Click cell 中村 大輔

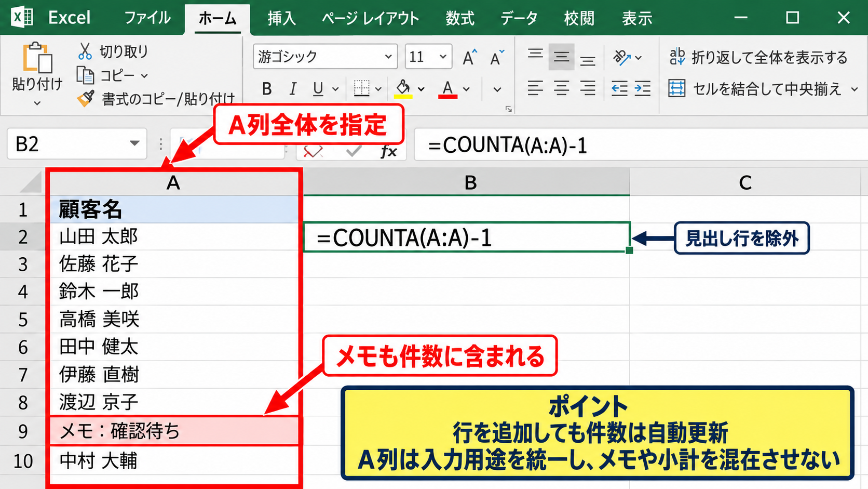(x=174, y=460)
